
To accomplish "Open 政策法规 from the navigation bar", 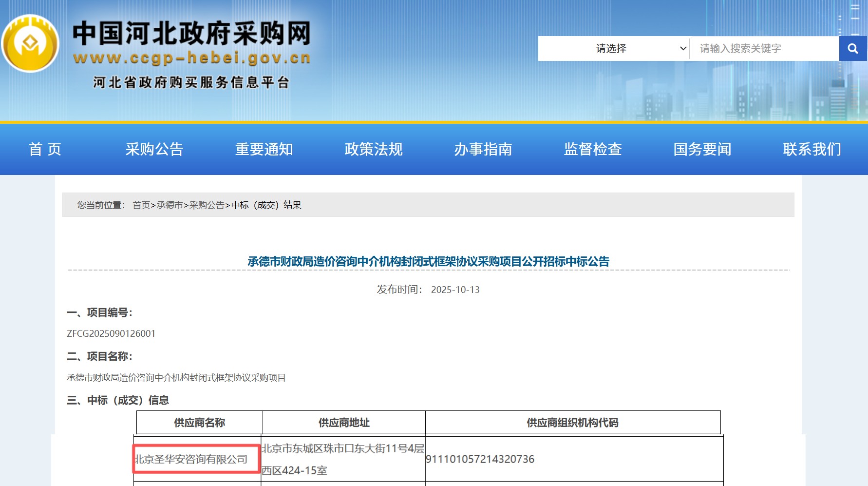I will (x=374, y=149).
